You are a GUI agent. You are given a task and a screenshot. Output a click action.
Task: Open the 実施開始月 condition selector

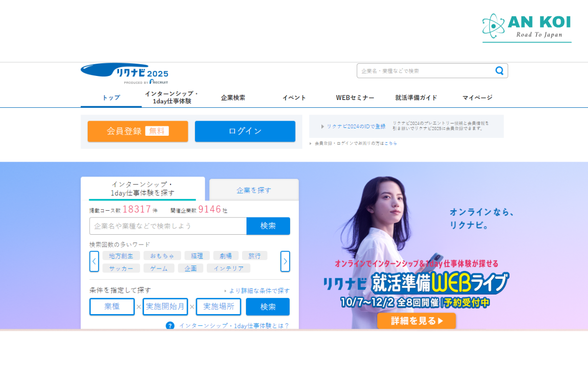point(165,307)
